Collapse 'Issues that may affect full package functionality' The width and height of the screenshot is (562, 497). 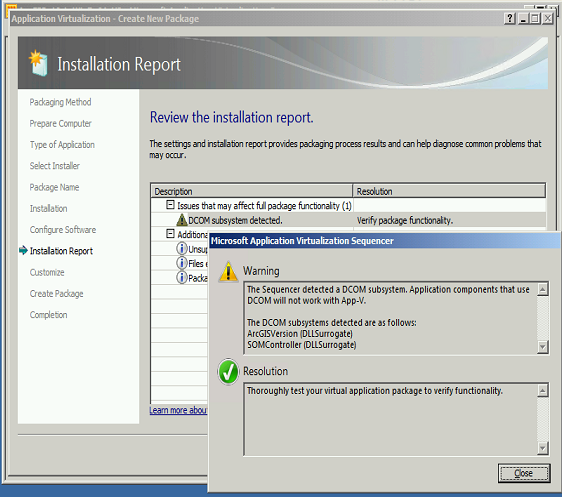coord(170,205)
